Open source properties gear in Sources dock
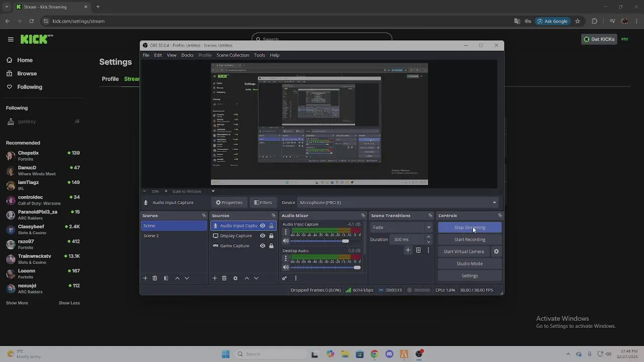Screen dimensions: 644x362 point(235,278)
